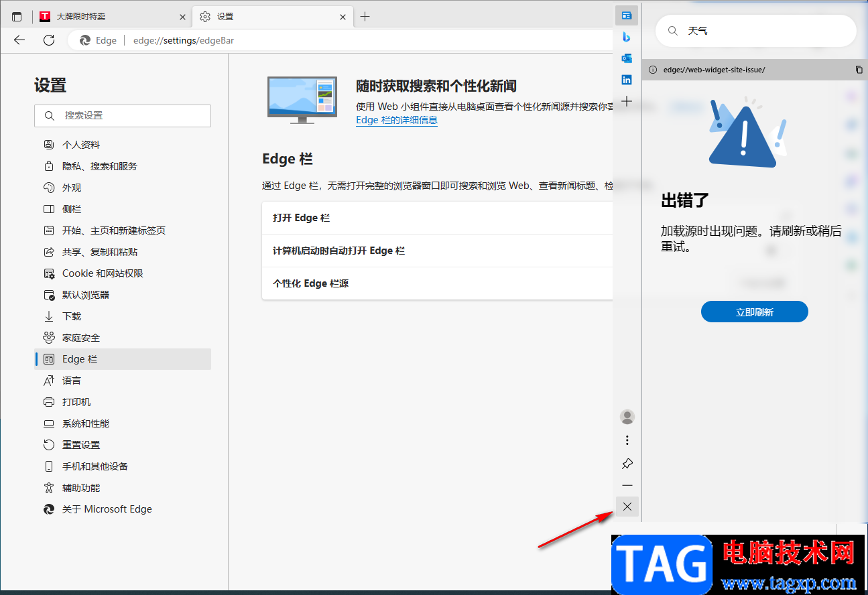This screenshot has width=868, height=595.
Task: Click the 打开 Edge 栏 row
Action: [438, 218]
